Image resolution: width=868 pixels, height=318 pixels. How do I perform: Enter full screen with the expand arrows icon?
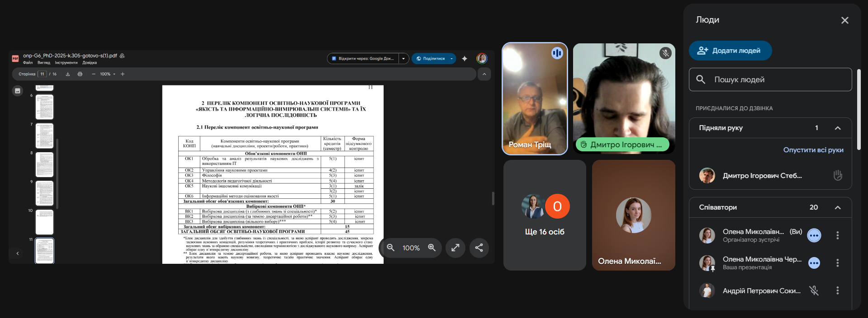tap(455, 248)
